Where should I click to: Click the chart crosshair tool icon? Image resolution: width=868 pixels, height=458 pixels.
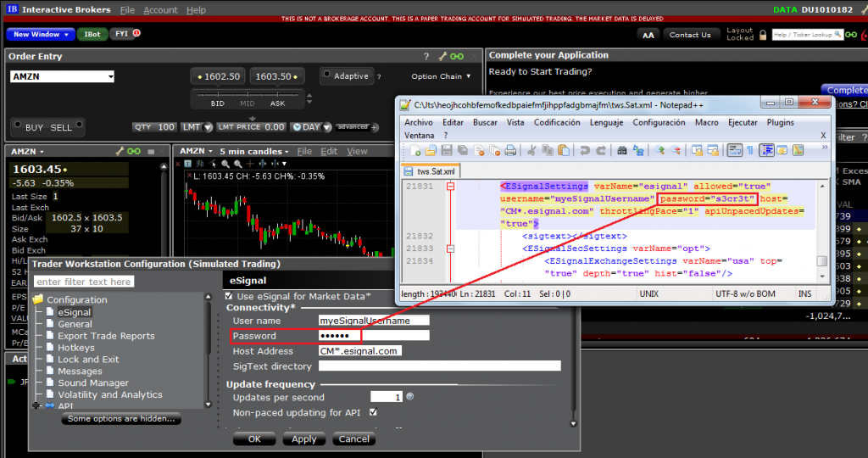point(250,164)
